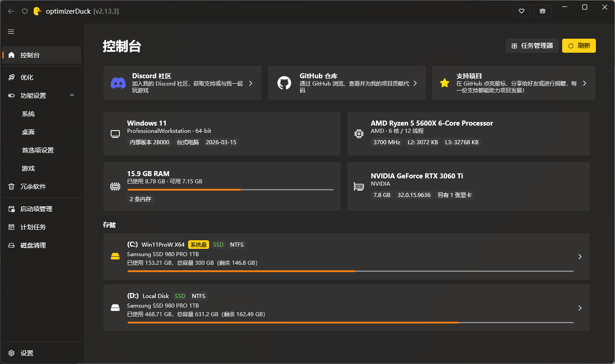This screenshot has width=615, height=364.
Task: Click the CPU chip icon in Ryzen card
Action: click(x=359, y=134)
